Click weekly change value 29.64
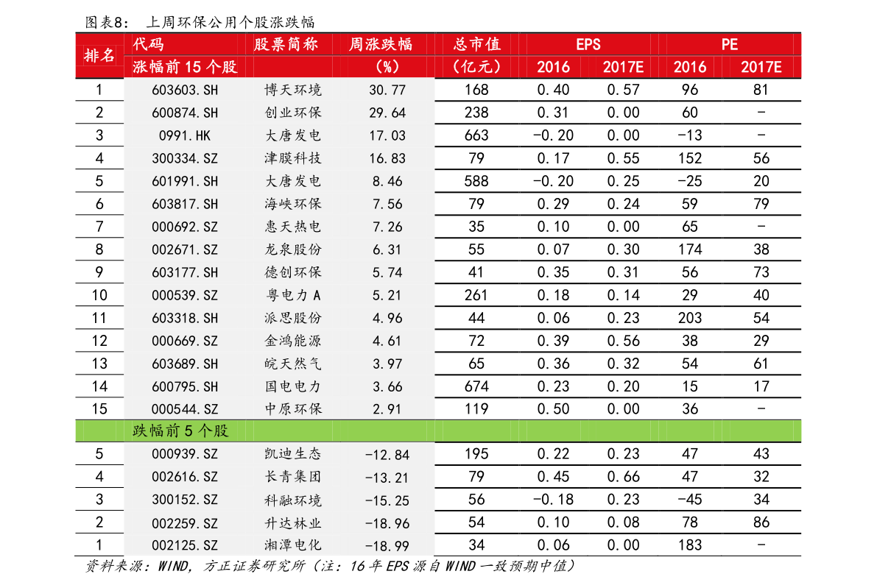The image size is (877, 588). pyautogui.click(x=387, y=113)
